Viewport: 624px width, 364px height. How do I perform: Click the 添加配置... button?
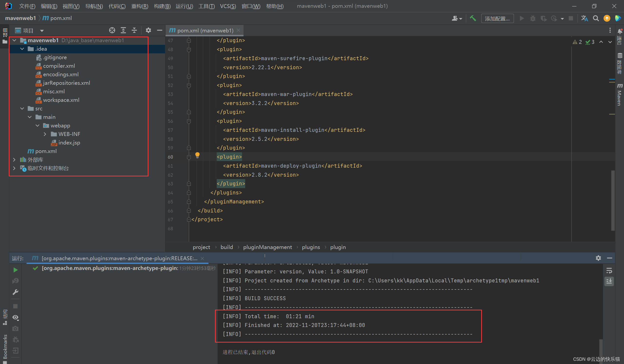coord(497,19)
